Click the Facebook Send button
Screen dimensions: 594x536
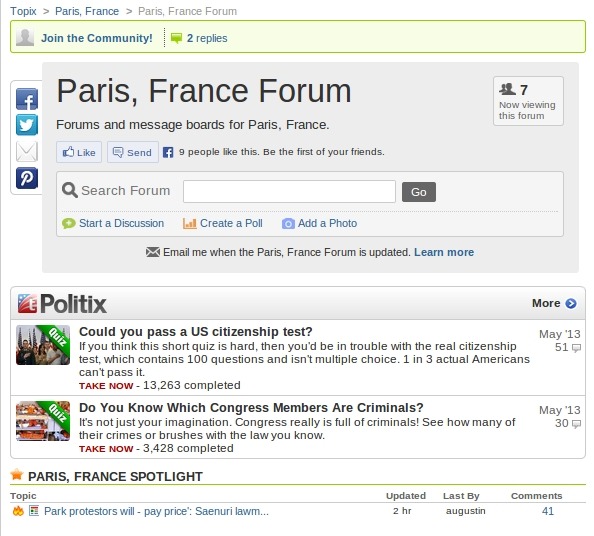point(133,152)
